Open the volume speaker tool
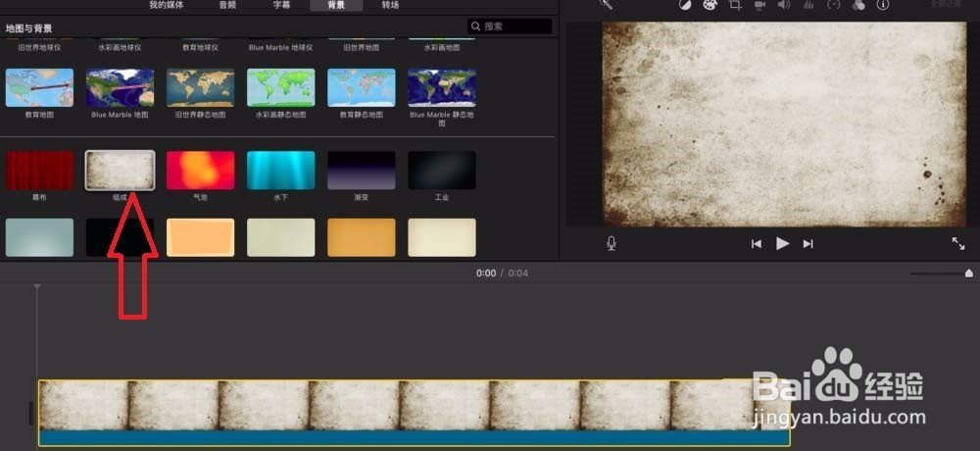 (x=784, y=5)
